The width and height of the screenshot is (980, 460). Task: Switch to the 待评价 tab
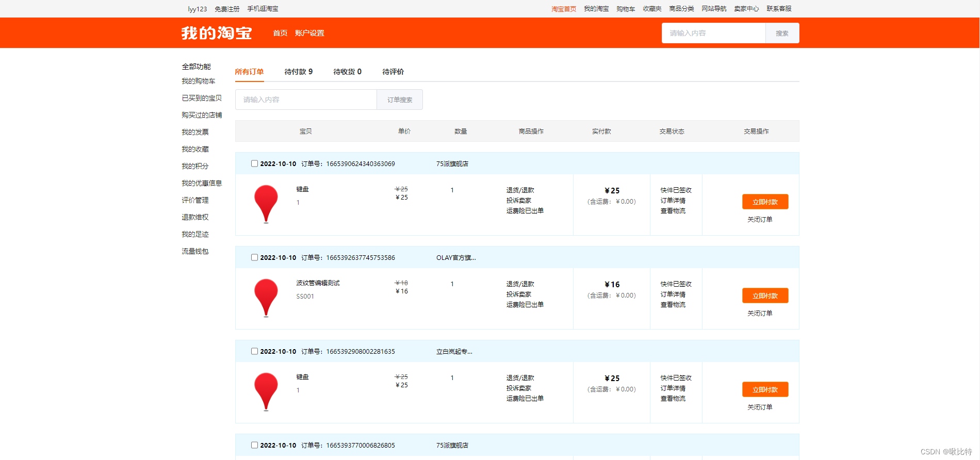click(x=393, y=72)
